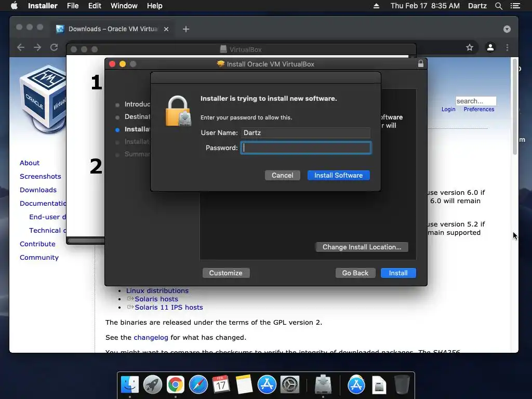Open the Solaris 11 IPS hosts link
532x399 pixels.
[169, 308]
